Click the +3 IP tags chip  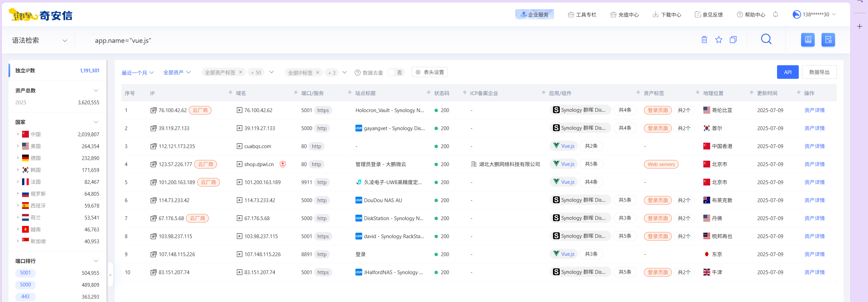click(x=332, y=73)
